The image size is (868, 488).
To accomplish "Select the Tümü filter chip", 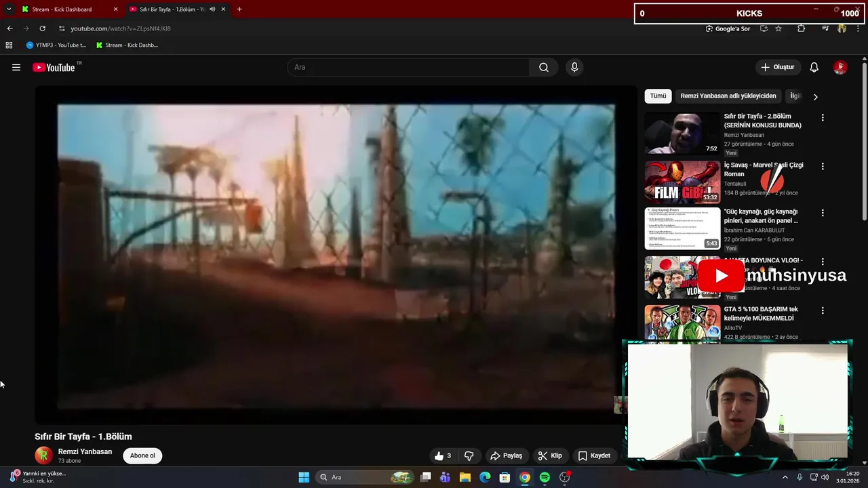I will [x=658, y=96].
